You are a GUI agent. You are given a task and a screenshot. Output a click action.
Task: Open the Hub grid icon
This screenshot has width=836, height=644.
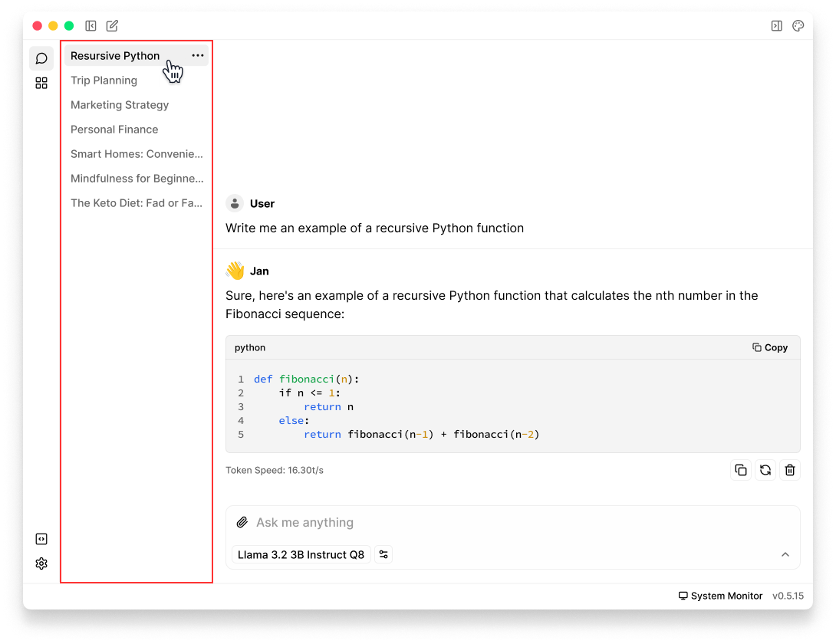tap(41, 83)
